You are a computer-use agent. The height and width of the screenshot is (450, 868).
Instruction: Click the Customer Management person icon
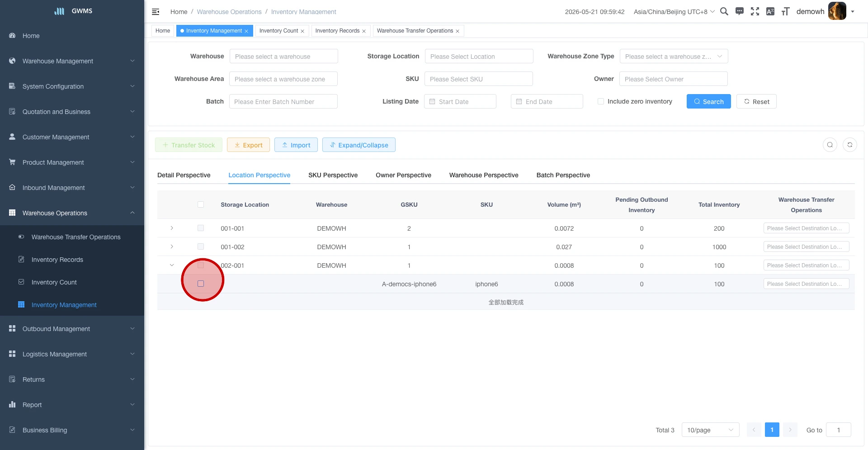point(12,137)
